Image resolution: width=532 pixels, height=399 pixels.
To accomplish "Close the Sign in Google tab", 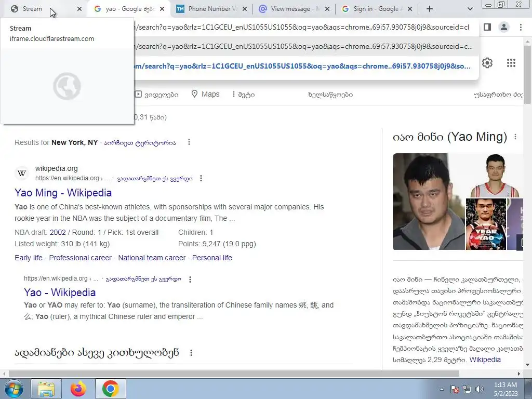I will click(410, 9).
